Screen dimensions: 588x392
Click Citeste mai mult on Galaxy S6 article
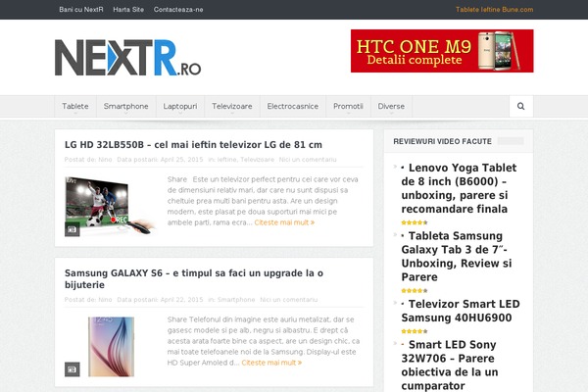pyautogui.click(x=271, y=363)
